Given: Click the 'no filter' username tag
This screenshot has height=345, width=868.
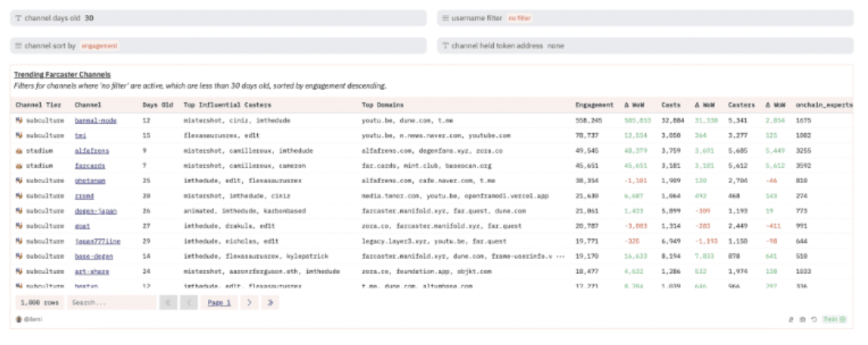Looking at the screenshot, I should (519, 18).
